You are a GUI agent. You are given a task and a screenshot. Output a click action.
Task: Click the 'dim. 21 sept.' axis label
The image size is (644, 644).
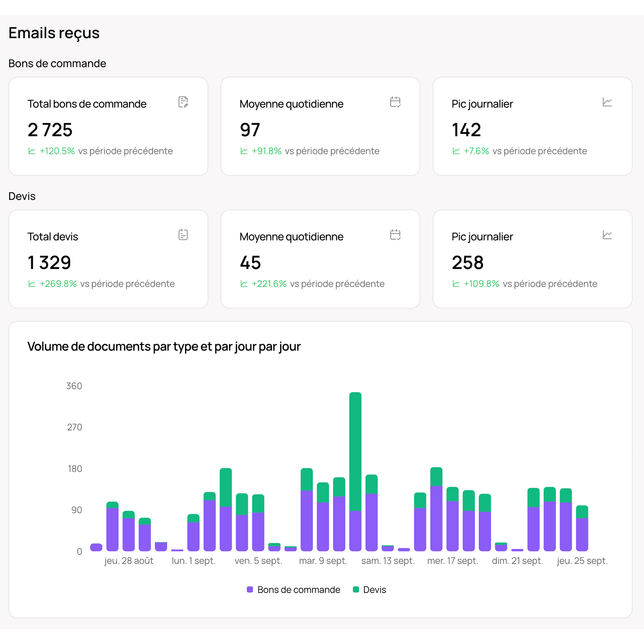click(x=518, y=561)
